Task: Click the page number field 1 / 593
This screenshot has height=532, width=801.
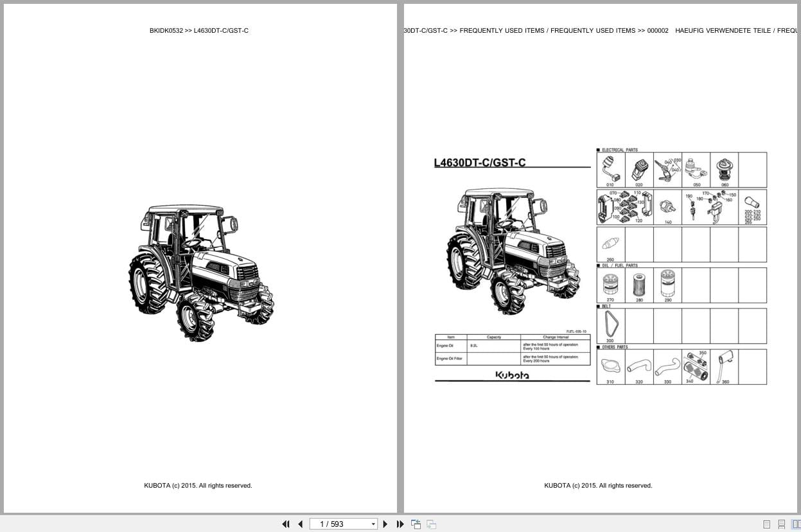Action: point(344,524)
